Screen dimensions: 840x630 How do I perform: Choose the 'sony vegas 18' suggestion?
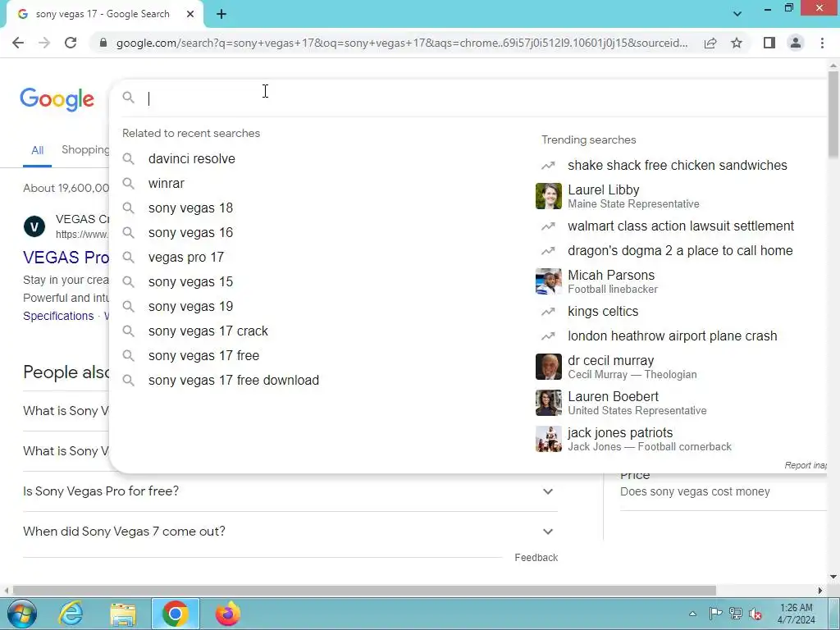[190, 208]
